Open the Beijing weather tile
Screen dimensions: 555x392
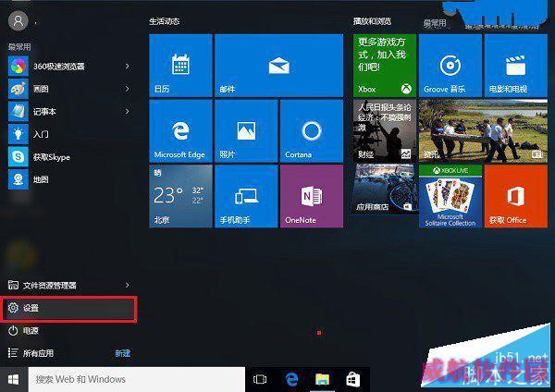(180, 196)
